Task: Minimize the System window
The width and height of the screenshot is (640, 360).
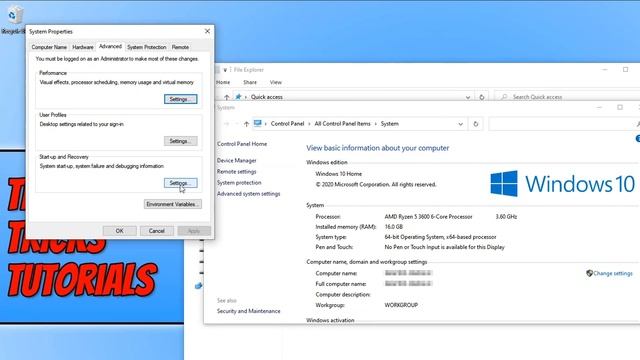Action: (x=599, y=107)
